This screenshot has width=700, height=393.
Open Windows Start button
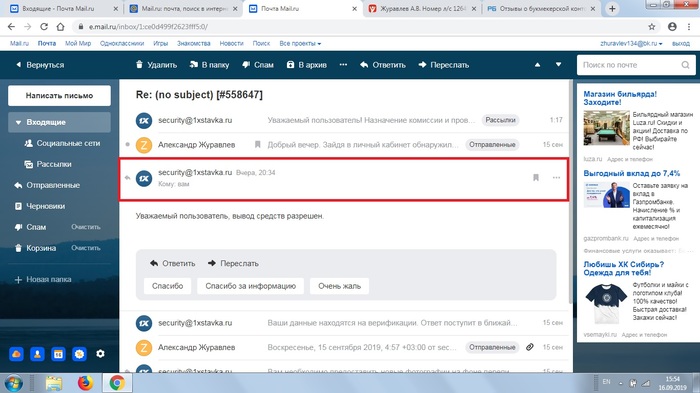tap(14, 383)
